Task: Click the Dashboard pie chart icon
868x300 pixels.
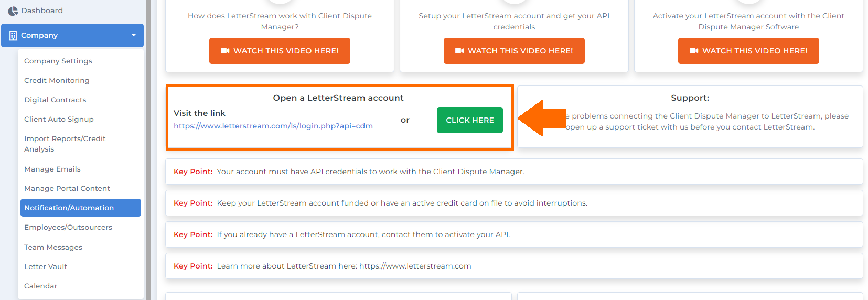Action: tap(13, 10)
